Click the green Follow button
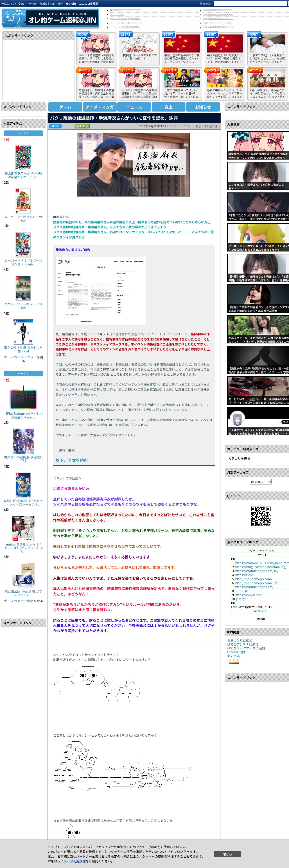The image size is (289, 868). click(x=82, y=126)
